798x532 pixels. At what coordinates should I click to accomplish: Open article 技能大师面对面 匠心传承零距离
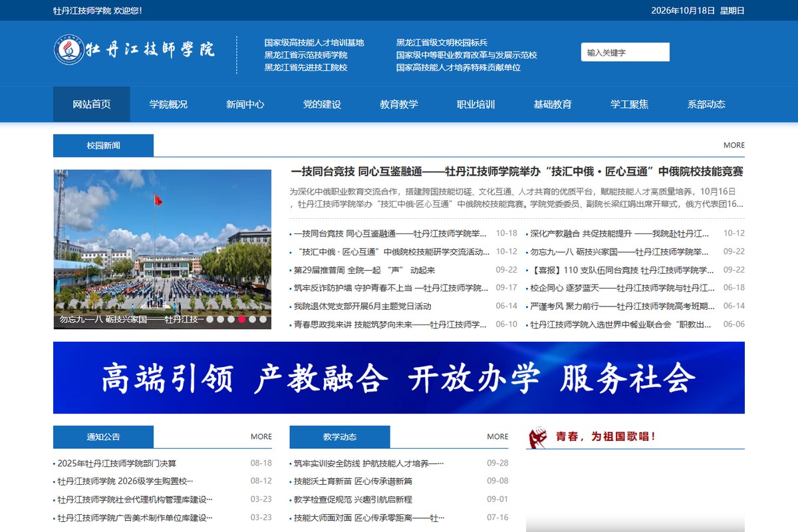pyautogui.click(x=369, y=517)
